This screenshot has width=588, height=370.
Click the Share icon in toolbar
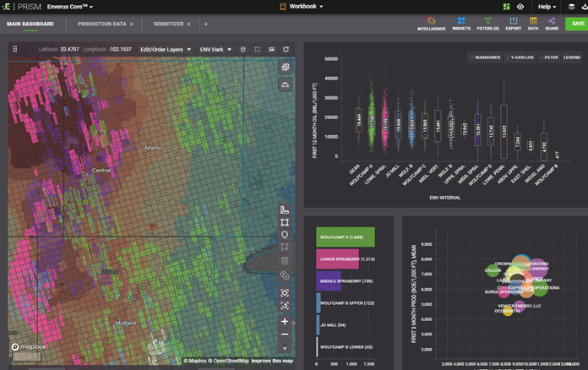click(552, 19)
